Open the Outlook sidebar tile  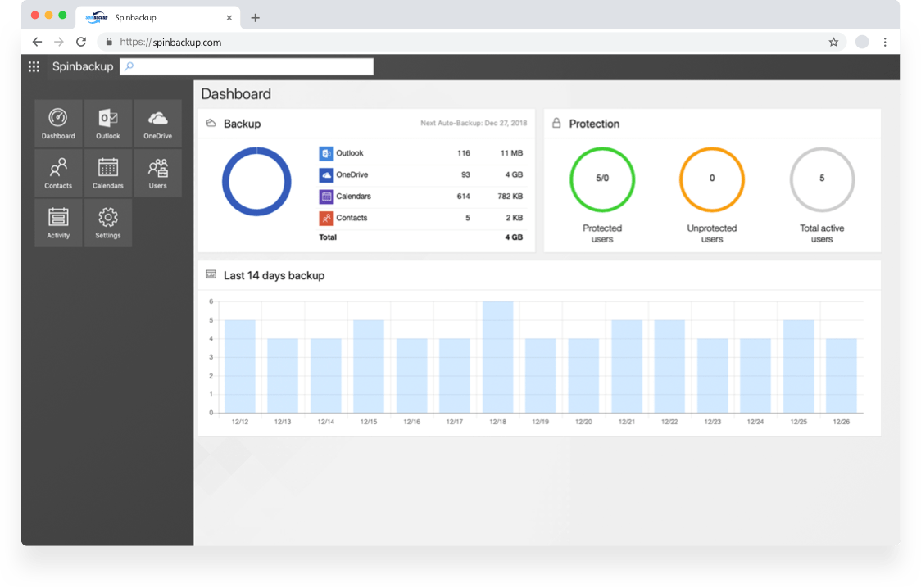click(108, 123)
